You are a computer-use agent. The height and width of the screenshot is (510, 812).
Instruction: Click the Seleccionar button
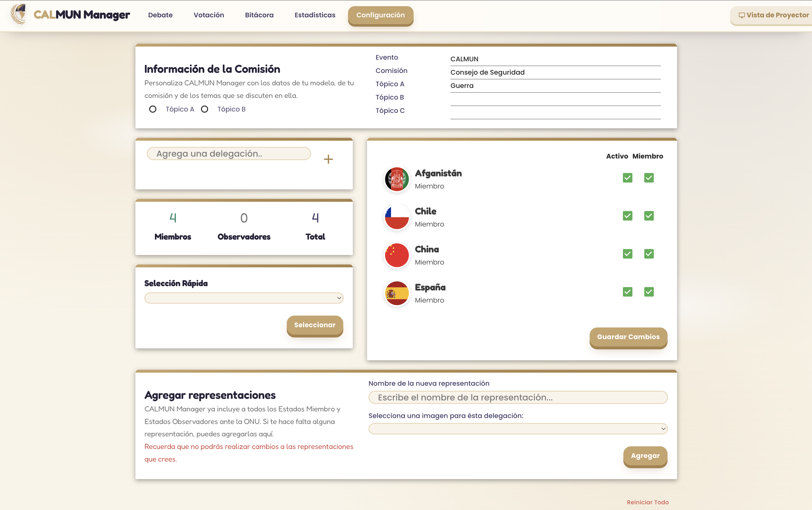(315, 326)
